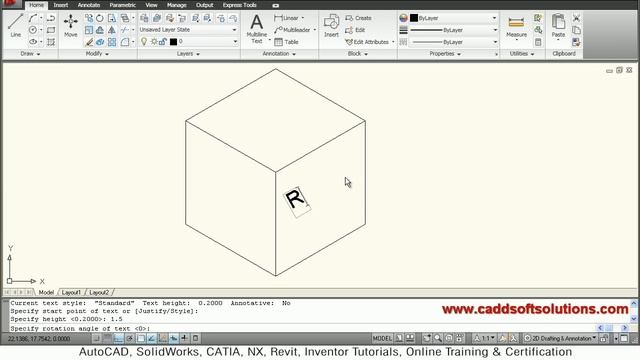Switch to the Parametric ribbon tab

click(122, 5)
